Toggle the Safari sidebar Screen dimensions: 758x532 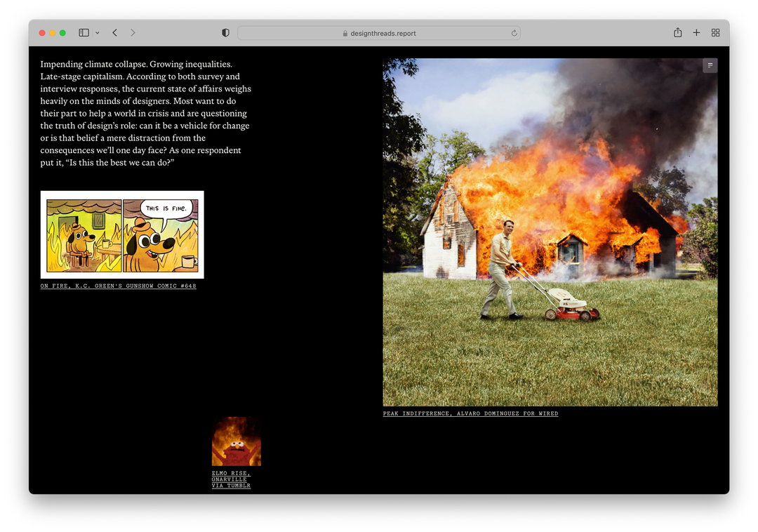pos(84,33)
